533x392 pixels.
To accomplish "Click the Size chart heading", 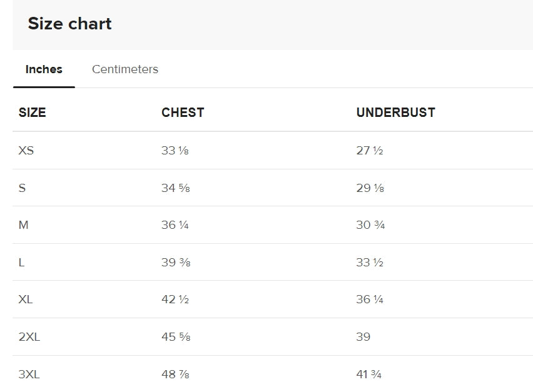I will (x=69, y=24).
